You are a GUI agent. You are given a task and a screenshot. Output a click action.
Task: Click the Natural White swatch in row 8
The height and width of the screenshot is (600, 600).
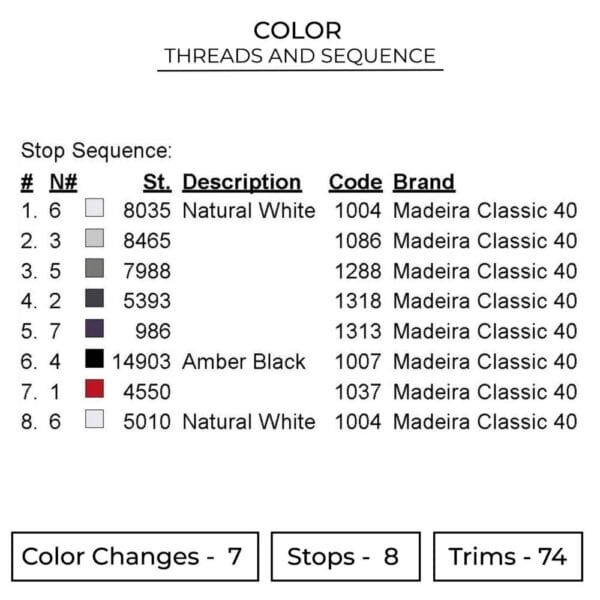(95, 421)
